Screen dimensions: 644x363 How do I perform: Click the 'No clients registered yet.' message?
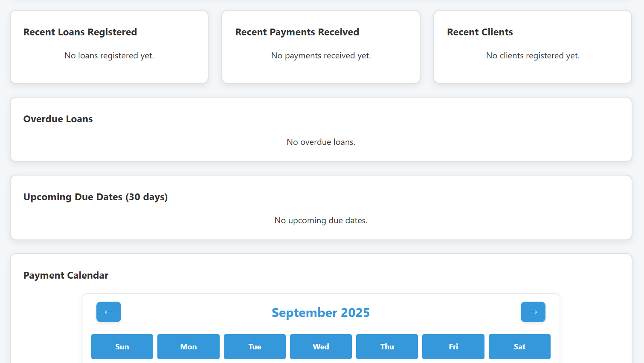533,55
